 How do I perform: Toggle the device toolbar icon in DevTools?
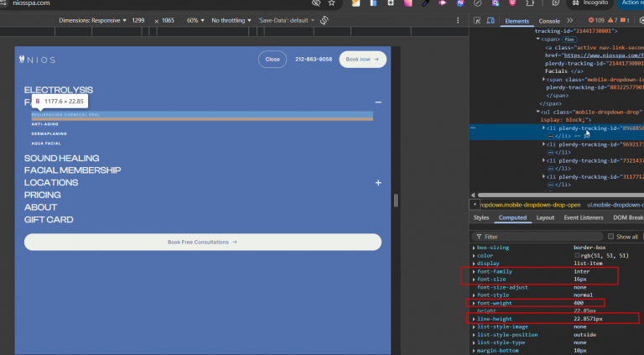coord(491,20)
